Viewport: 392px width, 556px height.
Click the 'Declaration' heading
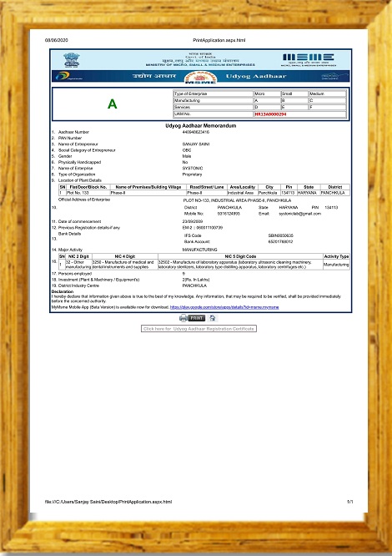[63, 292]
